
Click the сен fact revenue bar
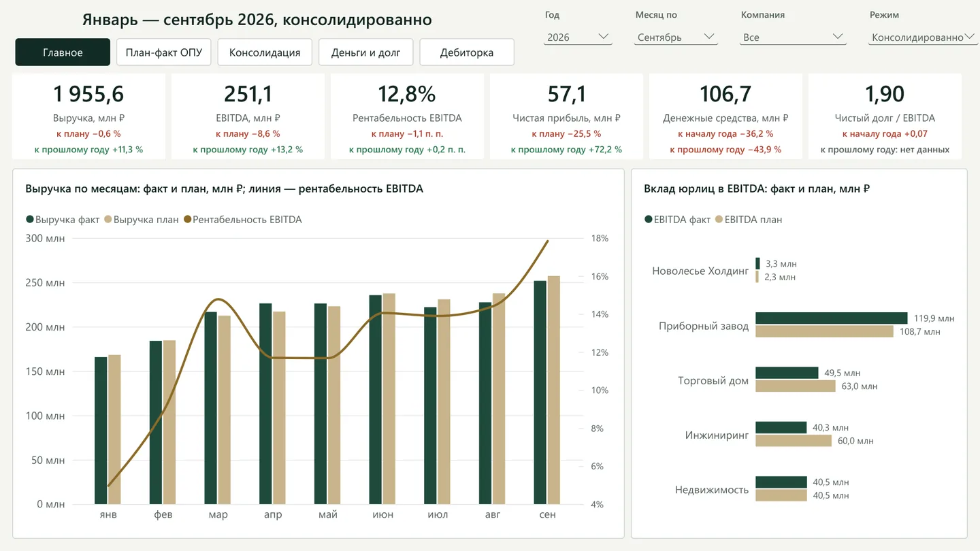[x=540, y=393]
